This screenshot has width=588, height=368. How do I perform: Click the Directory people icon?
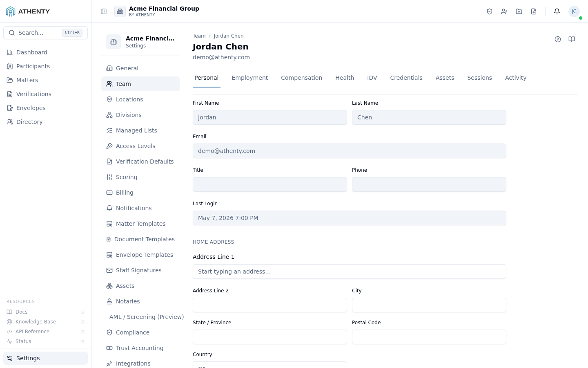(10, 122)
